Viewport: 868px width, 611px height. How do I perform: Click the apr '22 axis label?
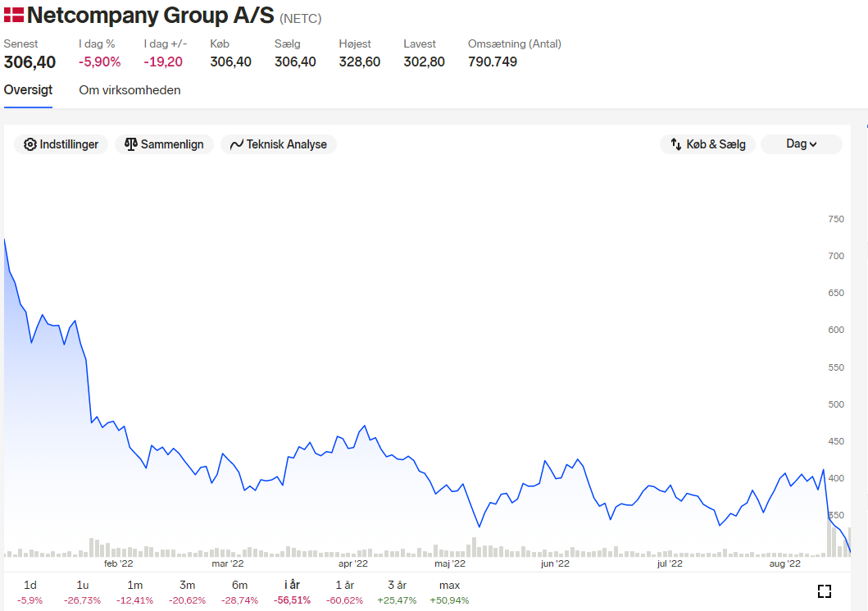click(x=353, y=564)
